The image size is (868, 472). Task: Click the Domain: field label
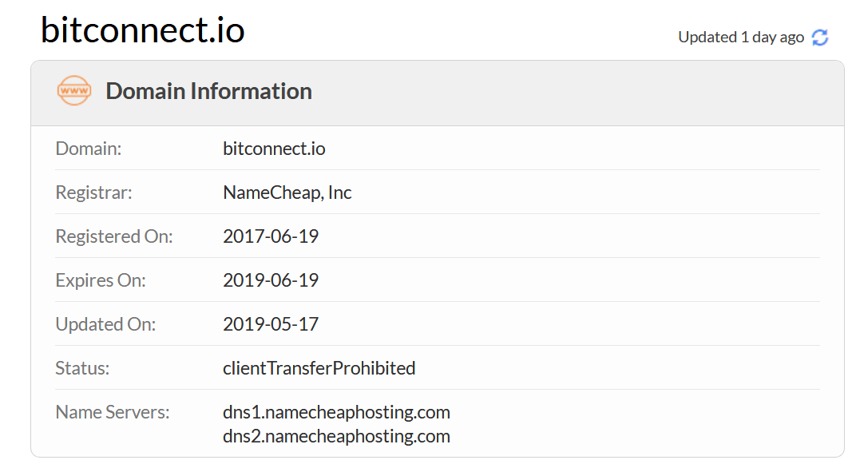(89, 149)
